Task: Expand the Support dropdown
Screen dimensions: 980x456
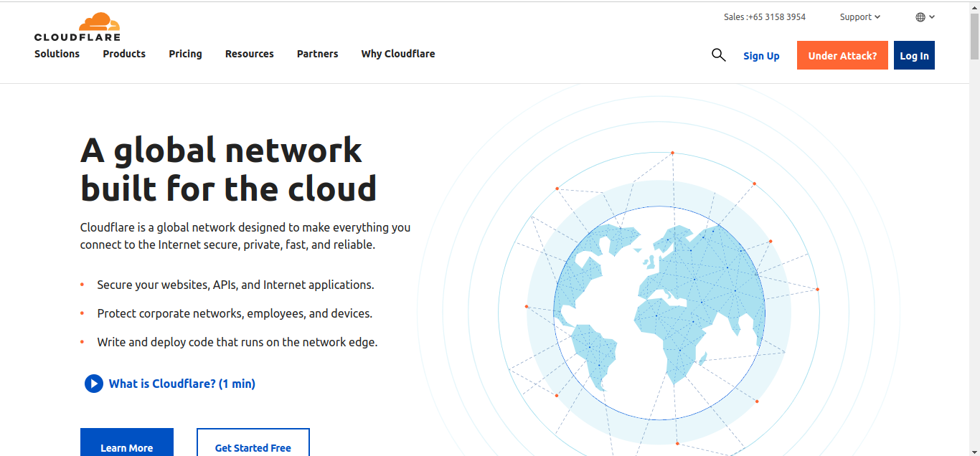Action: tap(859, 17)
